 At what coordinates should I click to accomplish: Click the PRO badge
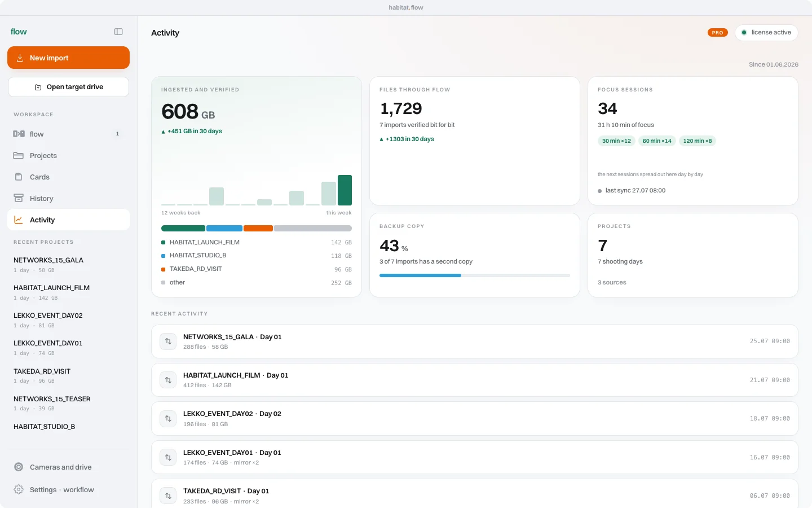tap(717, 33)
